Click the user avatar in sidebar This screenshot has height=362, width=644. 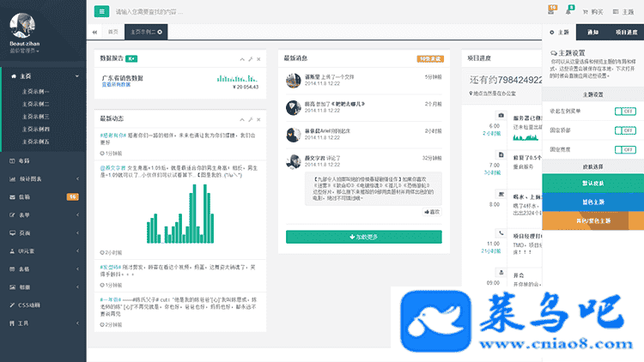coord(22,26)
